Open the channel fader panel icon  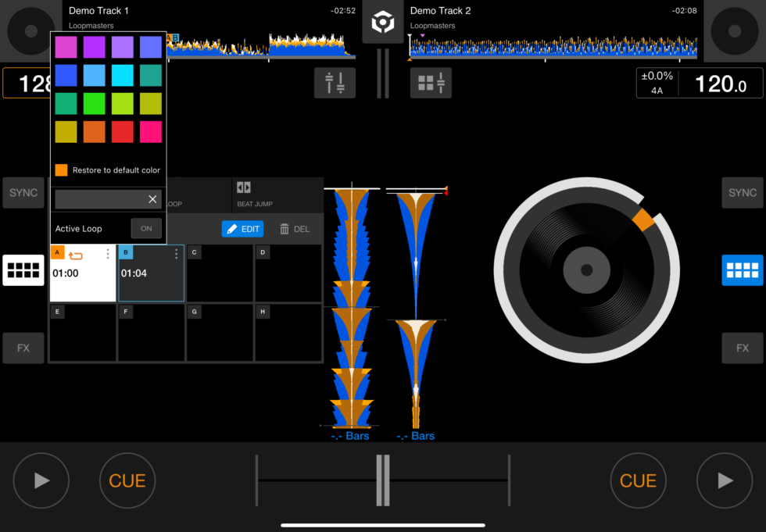click(x=335, y=82)
